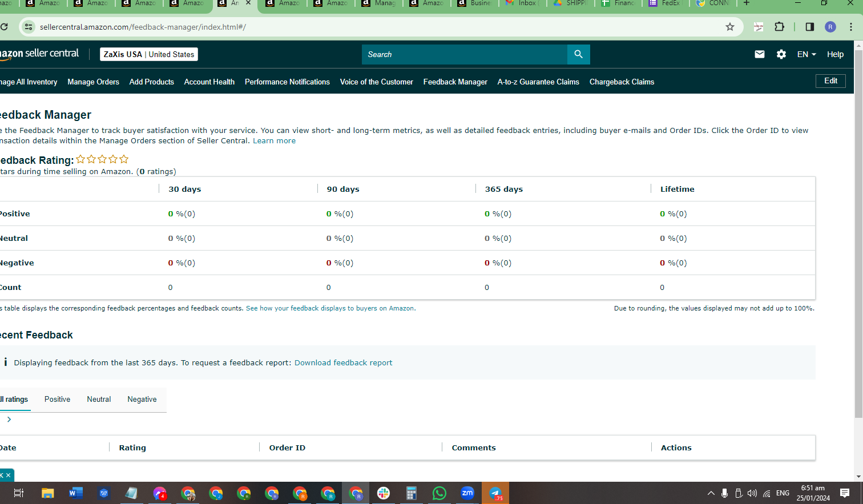Expand the chevron below the ratings tabs
This screenshot has height=504, width=863.
pyautogui.click(x=9, y=420)
